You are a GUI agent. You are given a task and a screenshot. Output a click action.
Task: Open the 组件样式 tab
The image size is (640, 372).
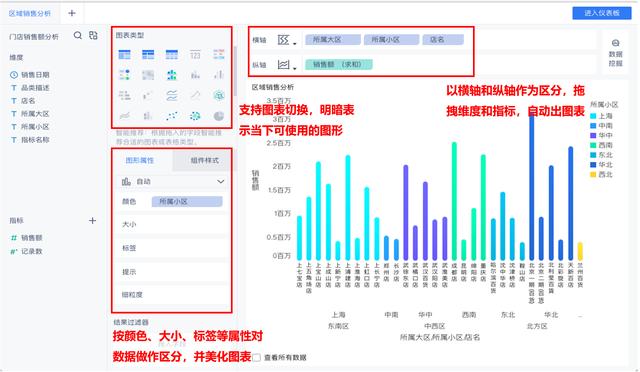click(204, 160)
